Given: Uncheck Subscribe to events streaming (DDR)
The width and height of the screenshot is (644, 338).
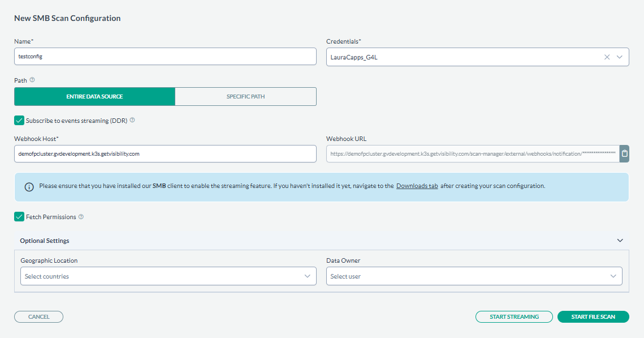Looking at the screenshot, I should [x=19, y=120].
